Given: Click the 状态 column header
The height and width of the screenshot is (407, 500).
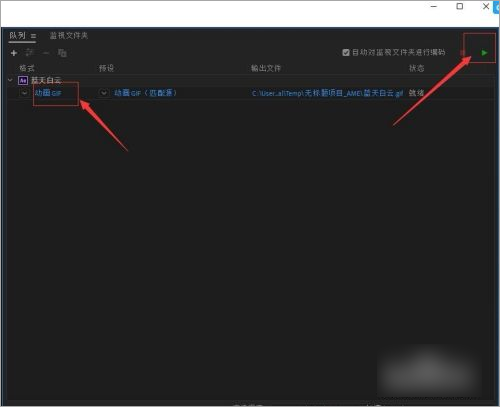Looking at the screenshot, I should pos(416,68).
